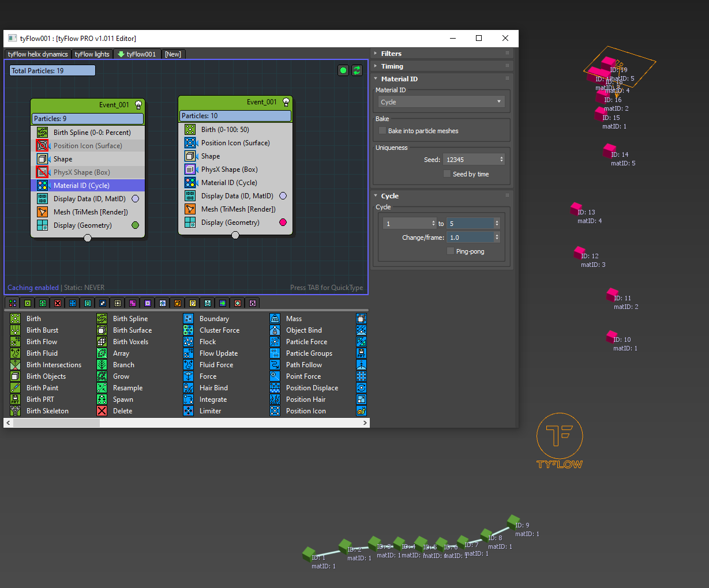Select the Birth (0-100: 50) operator row

(235, 130)
